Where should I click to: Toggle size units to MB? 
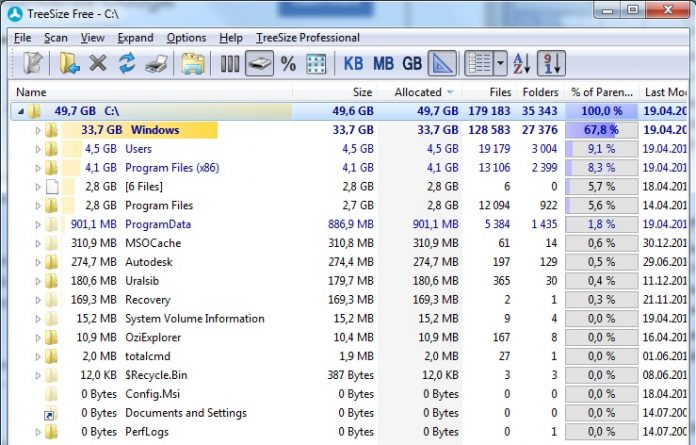coord(383,64)
